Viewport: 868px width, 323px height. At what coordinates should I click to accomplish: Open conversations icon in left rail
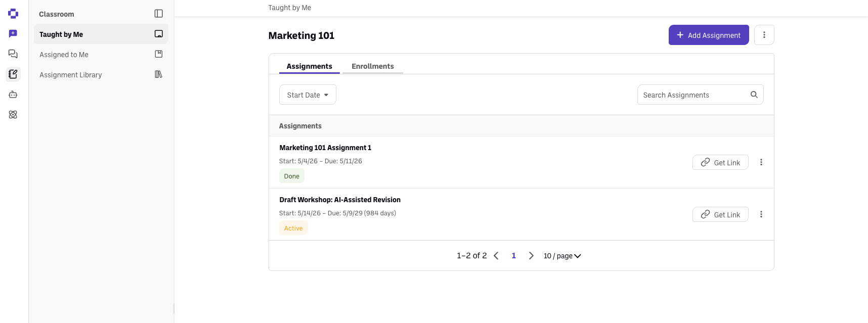pyautogui.click(x=13, y=54)
